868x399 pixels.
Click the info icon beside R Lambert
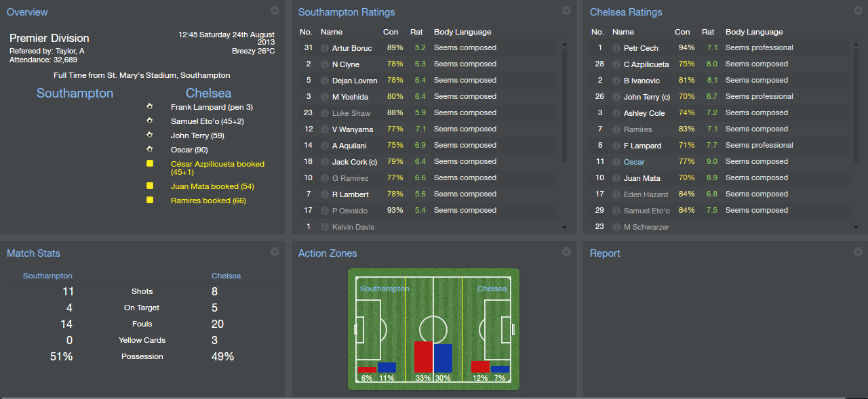pyautogui.click(x=324, y=194)
